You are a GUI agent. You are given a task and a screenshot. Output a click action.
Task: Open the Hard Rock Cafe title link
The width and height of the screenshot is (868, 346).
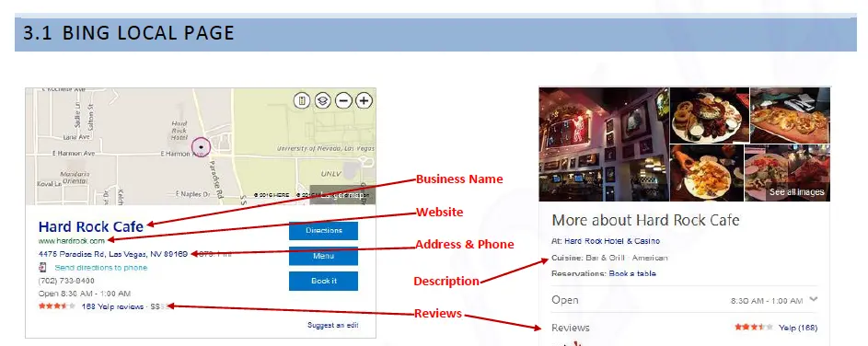tap(91, 225)
